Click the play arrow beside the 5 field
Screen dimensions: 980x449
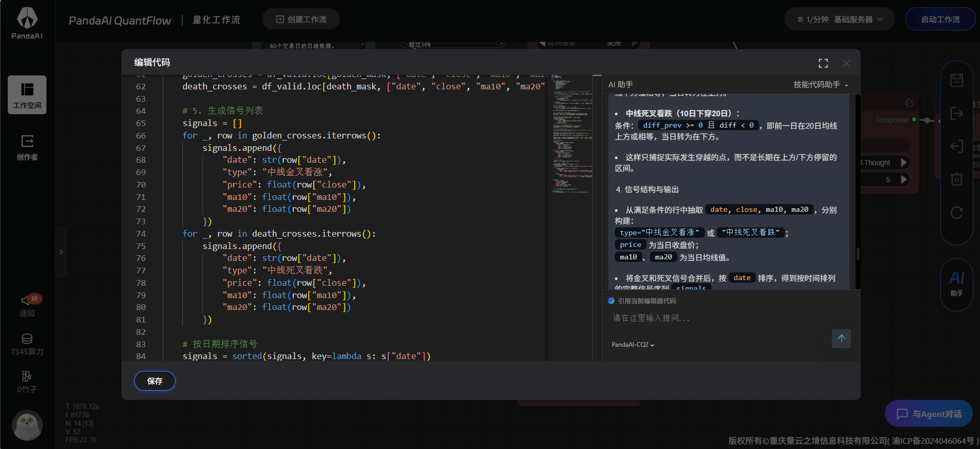[904, 179]
